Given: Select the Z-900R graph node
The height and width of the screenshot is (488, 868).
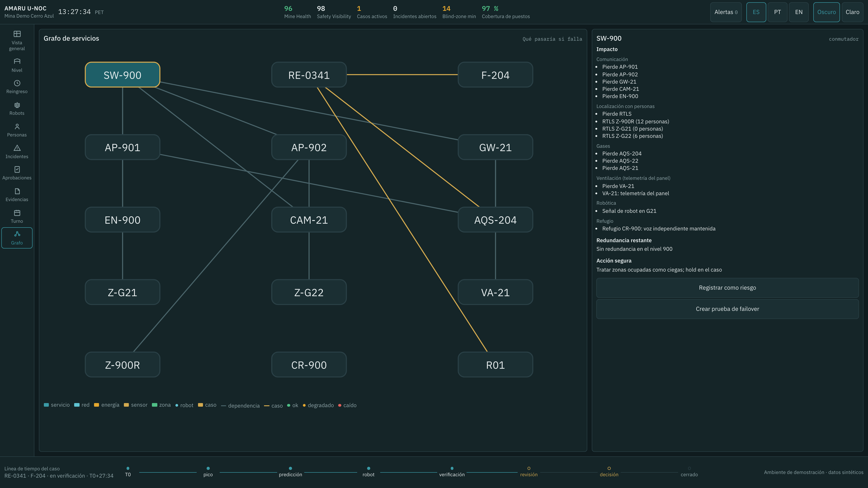Looking at the screenshot, I should [123, 365].
